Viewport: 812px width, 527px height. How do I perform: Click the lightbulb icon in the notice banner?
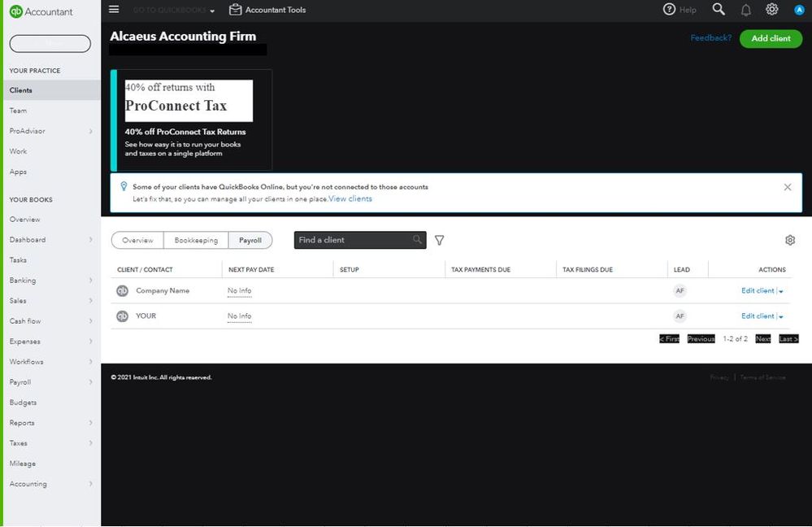124,186
